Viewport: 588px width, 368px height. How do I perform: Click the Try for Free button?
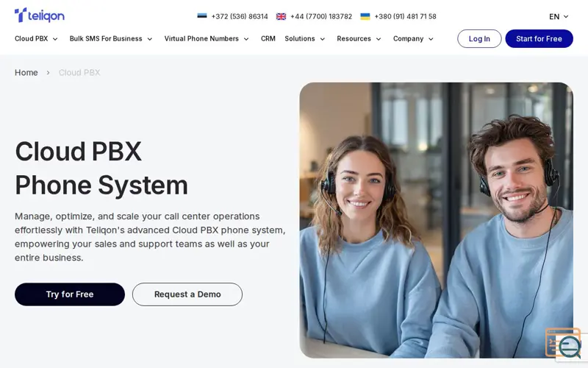point(70,294)
